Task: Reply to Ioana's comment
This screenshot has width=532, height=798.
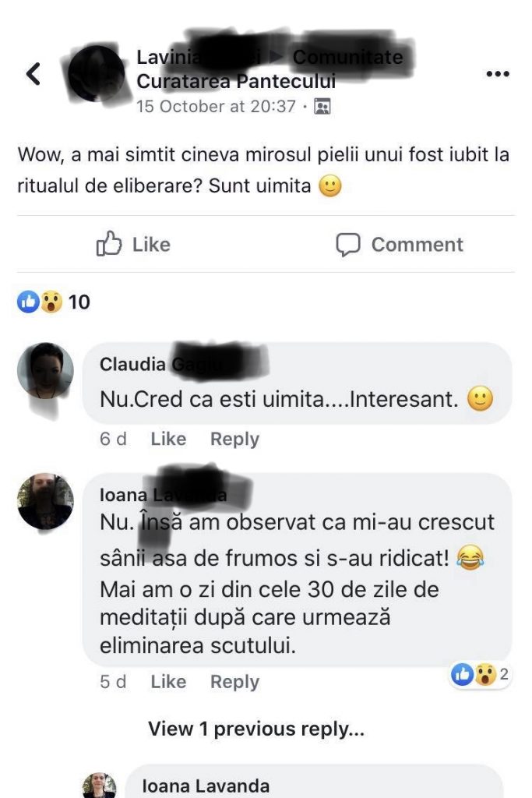Action: [x=235, y=681]
